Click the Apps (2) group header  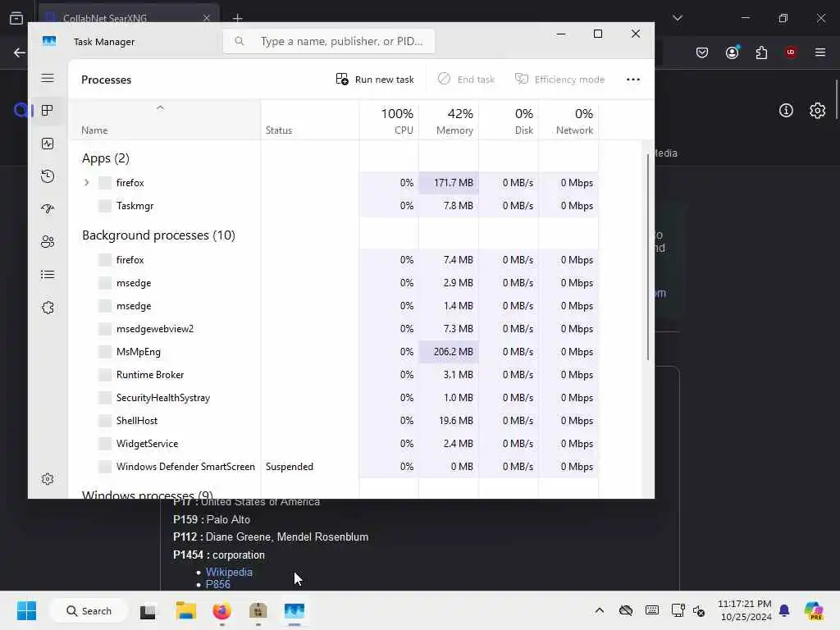(106, 158)
